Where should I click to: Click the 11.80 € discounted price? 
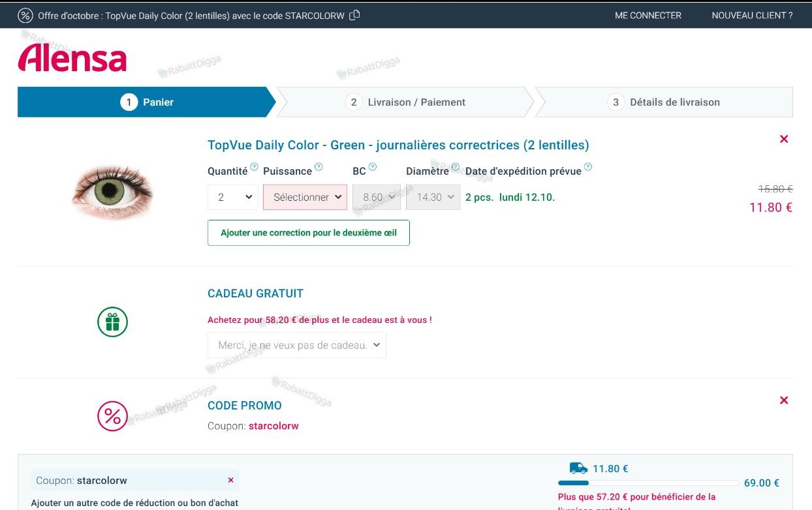[x=771, y=207]
